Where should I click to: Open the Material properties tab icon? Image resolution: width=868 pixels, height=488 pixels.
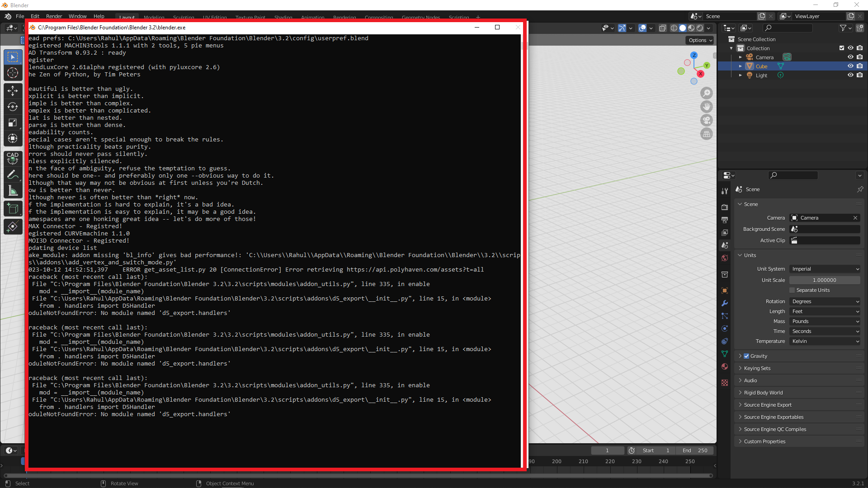tap(725, 366)
